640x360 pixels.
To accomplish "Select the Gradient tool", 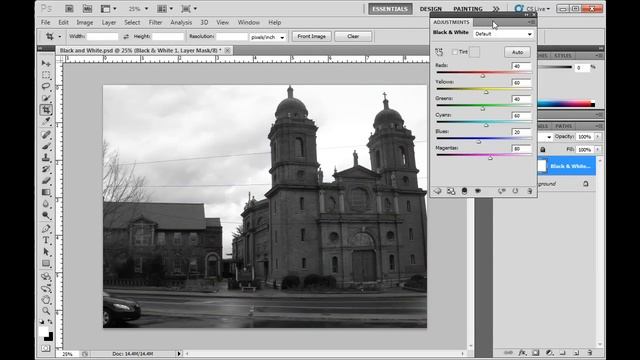I will coord(46,192).
